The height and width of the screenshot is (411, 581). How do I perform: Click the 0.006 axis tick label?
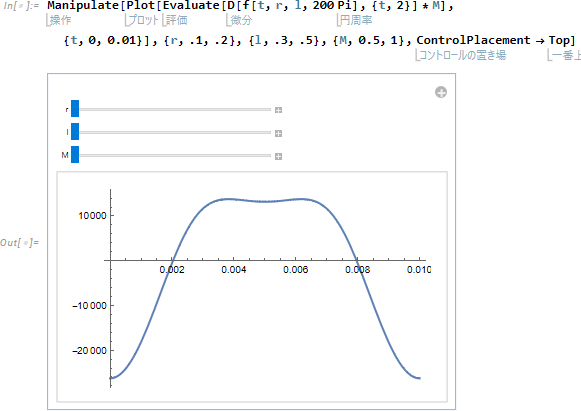[295, 270]
